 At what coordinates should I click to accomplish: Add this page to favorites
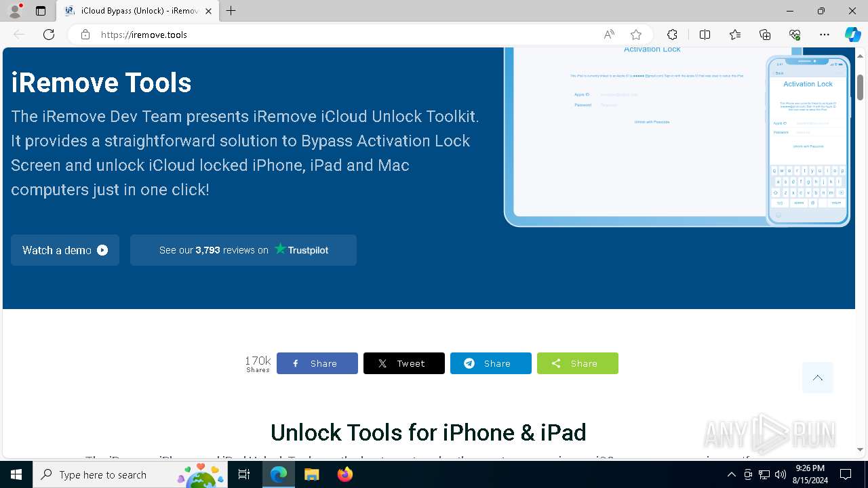(636, 35)
